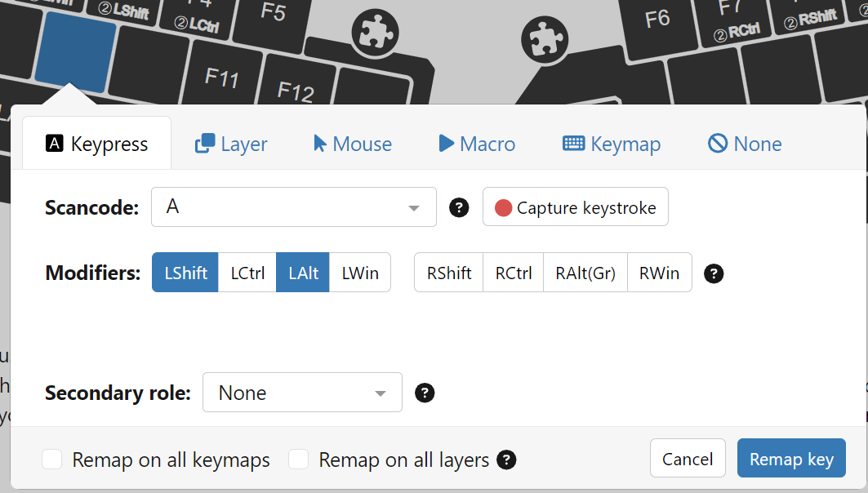The width and height of the screenshot is (868, 493).
Task: Click the help icon beside the modifiers
Action: pyautogui.click(x=714, y=273)
